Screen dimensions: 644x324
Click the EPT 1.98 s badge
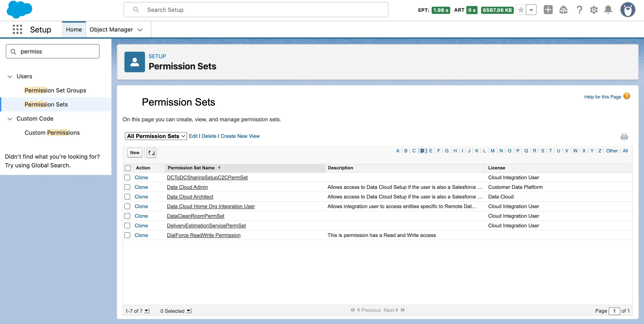coord(441,10)
